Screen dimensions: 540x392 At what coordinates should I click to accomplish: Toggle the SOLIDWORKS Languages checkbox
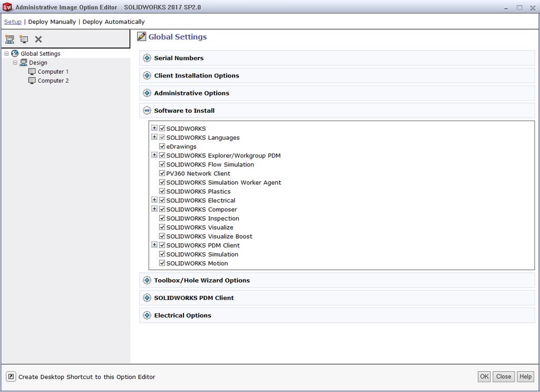coord(162,137)
